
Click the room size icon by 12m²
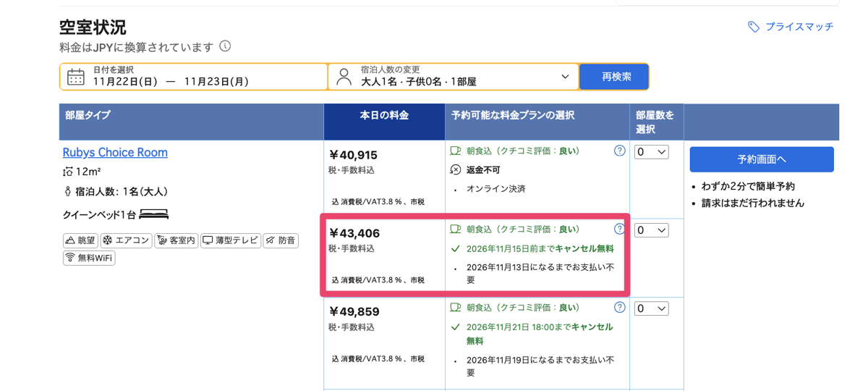(68, 172)
